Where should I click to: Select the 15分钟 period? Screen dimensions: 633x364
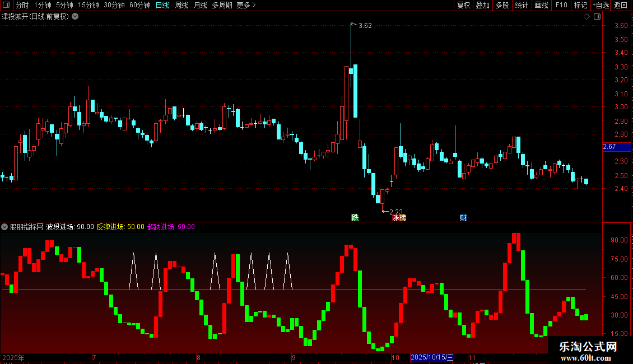click(88, 5)
